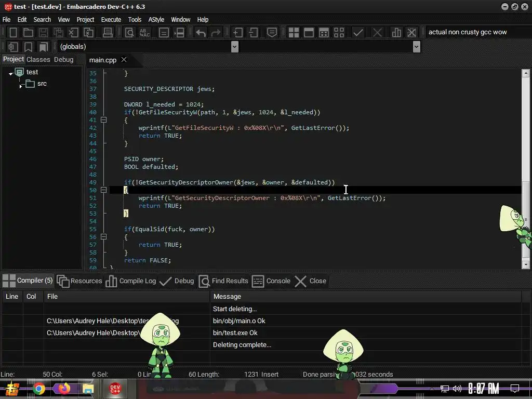Click the Save floppy disk icon

[43, 33]
